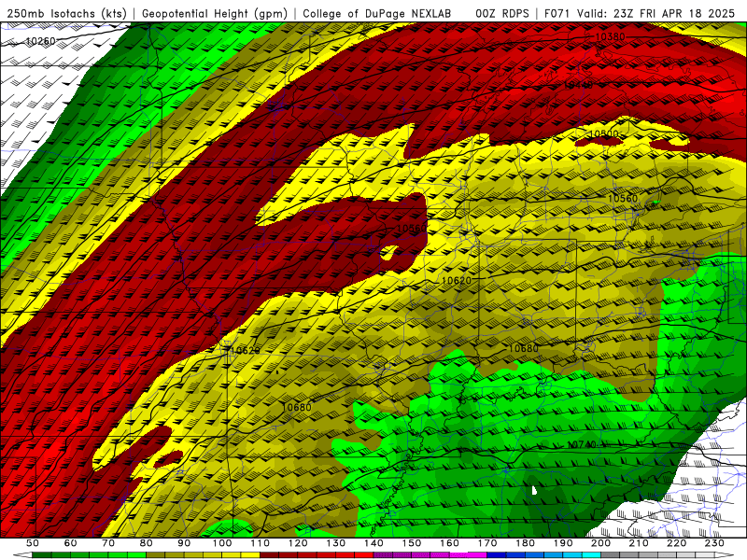747x560 pixels.
Task: Click the 120 kts color bar label
Action: (298, 543)
